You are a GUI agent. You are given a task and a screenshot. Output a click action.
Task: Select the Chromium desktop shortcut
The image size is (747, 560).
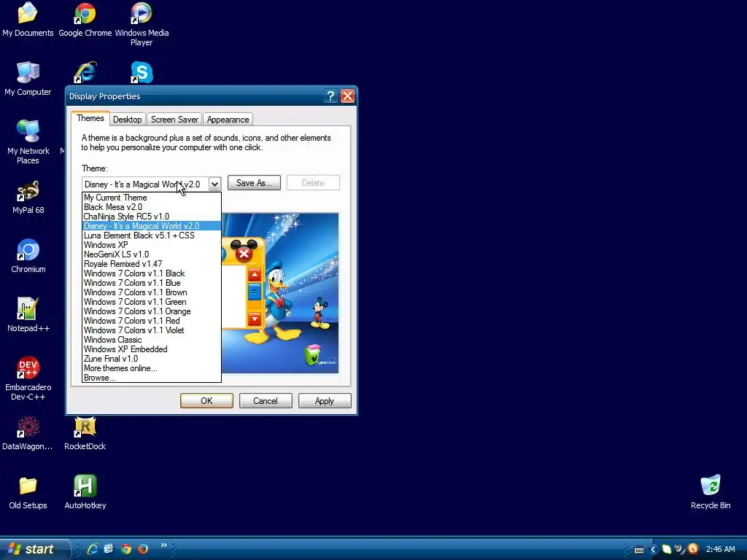(x=28, y=256)
